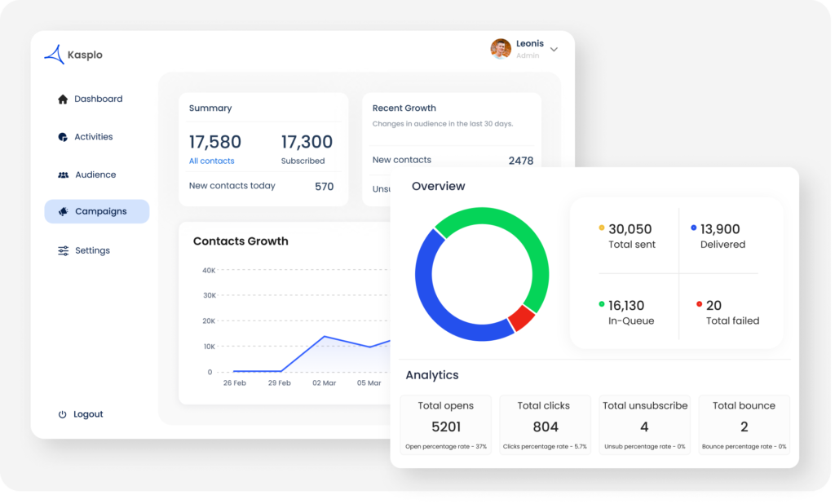Image resolution: width=835 pixels, height=504 pixels.
Task: Click the Activities pie chart icon
Action: [63, 137]
